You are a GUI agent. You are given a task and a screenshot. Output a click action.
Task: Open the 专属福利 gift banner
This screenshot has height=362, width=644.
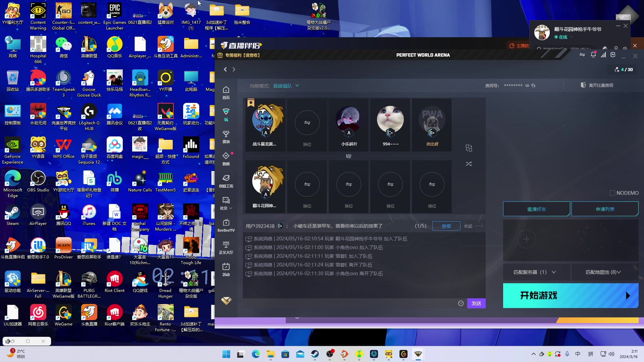point(238,55)
